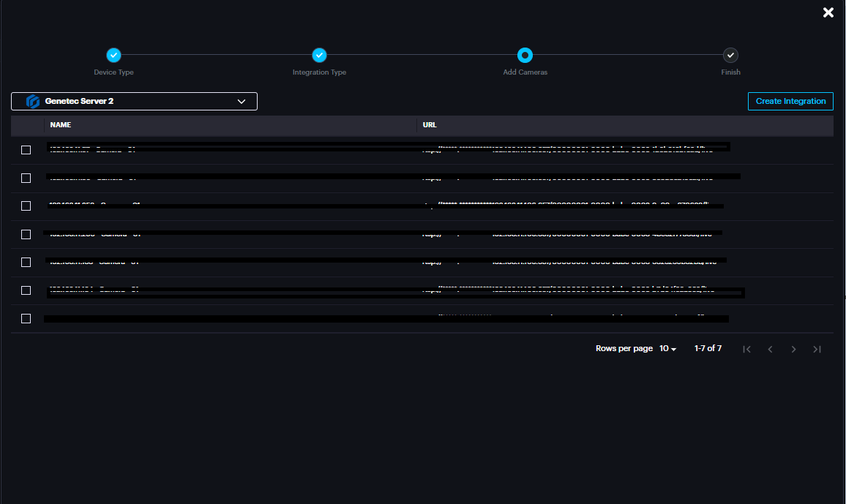This screenshot has height=504, width=846.
Task: Close the dialog with the X button
Action: (x=828, y=12)
